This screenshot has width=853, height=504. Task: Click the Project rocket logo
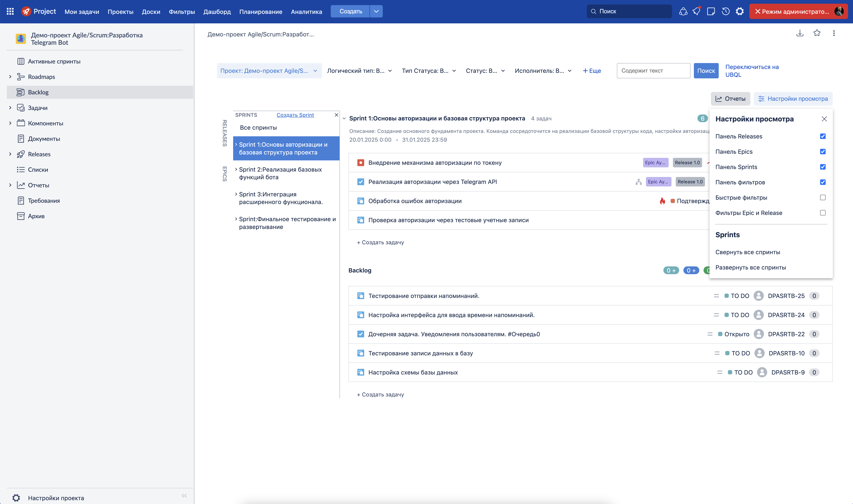point(26,11)
